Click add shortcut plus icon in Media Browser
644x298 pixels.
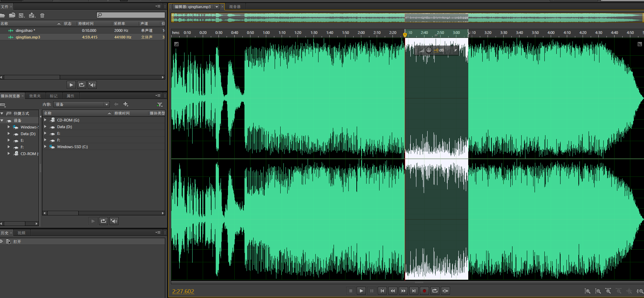pyautogui.click(x=126, y=104)
